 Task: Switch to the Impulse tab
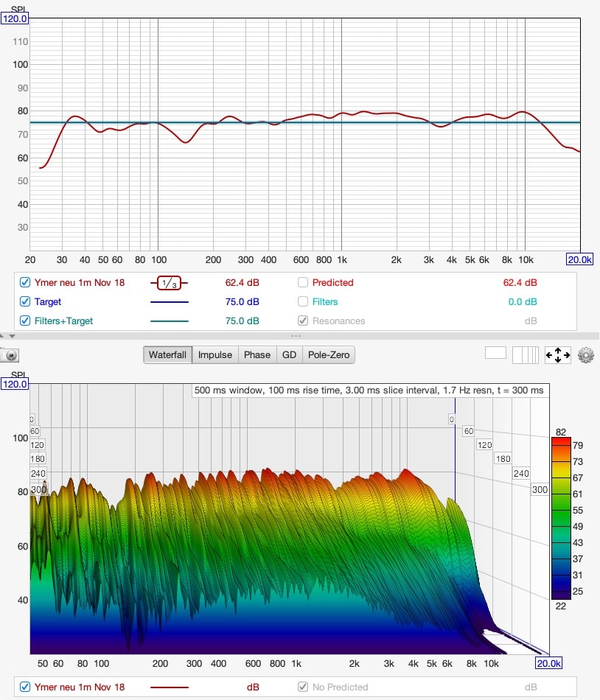coord(214,354)
